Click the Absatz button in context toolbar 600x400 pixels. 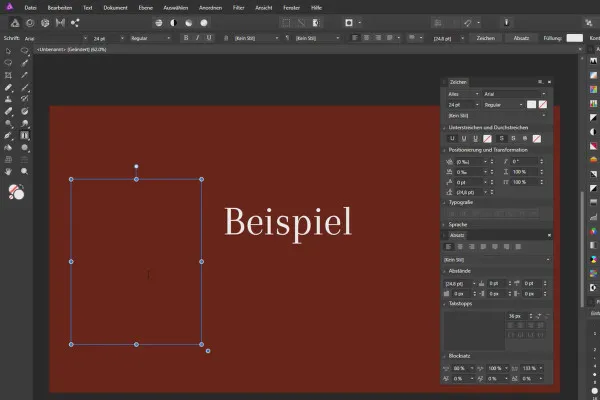click(521, 38)
